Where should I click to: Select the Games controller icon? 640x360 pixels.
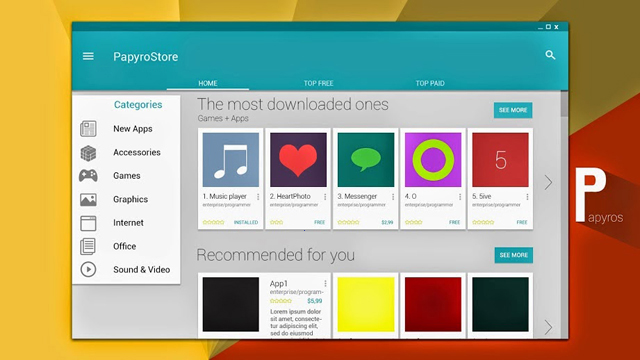click(88, 176)
